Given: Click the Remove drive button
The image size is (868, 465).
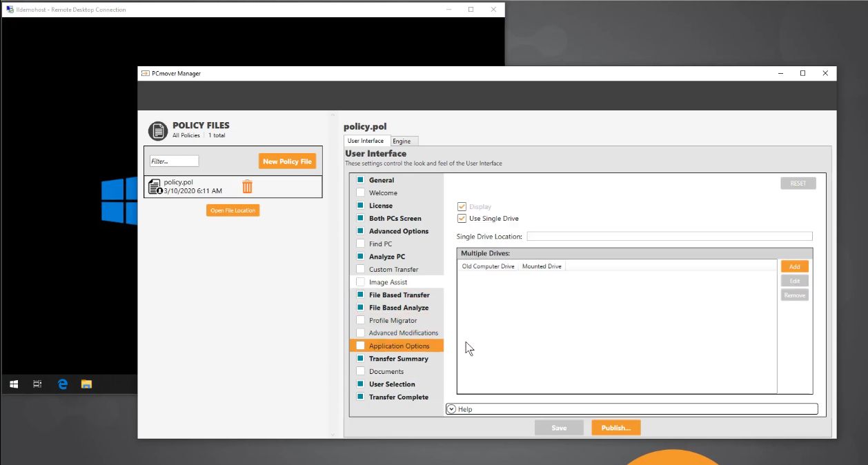Looking at the screenshot, I should coord(795,295).
